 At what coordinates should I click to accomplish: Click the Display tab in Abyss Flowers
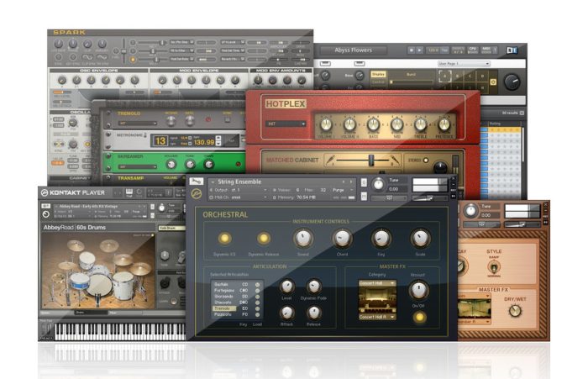pos(378,74)
